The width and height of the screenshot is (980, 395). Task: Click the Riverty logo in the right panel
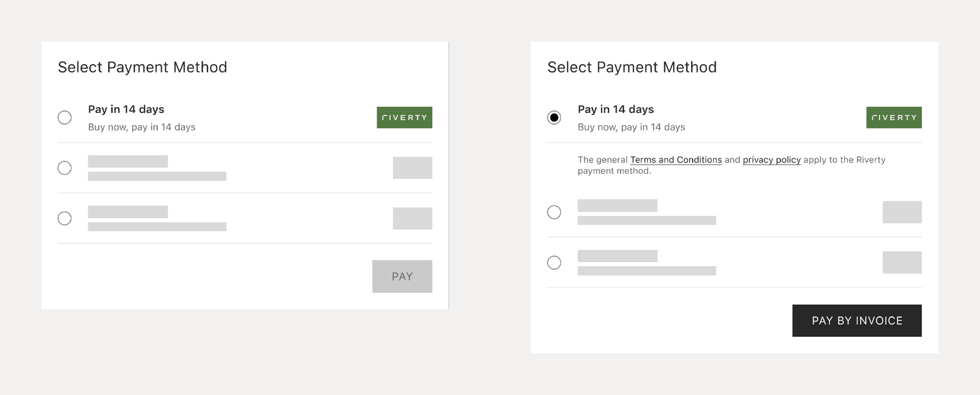click(x=894, y=117)
